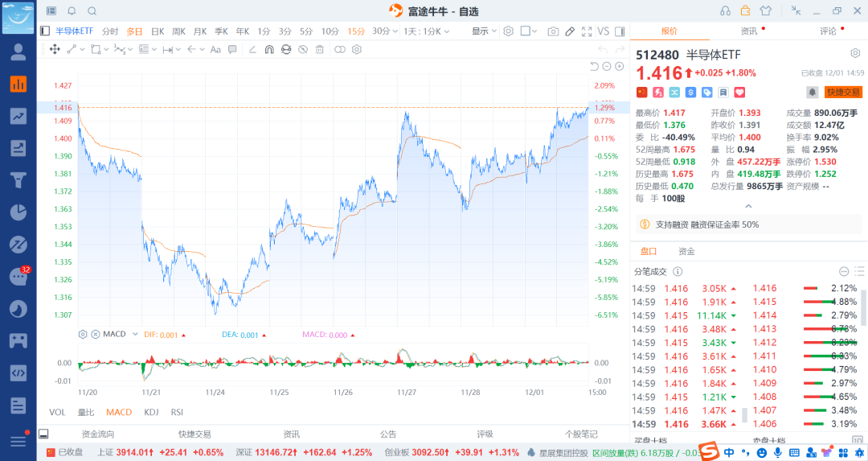Click the 上证 3914.01 index in status bar
Image resolution: width=868 pixels, height=461 pixels.
click(x=161, y=452)
